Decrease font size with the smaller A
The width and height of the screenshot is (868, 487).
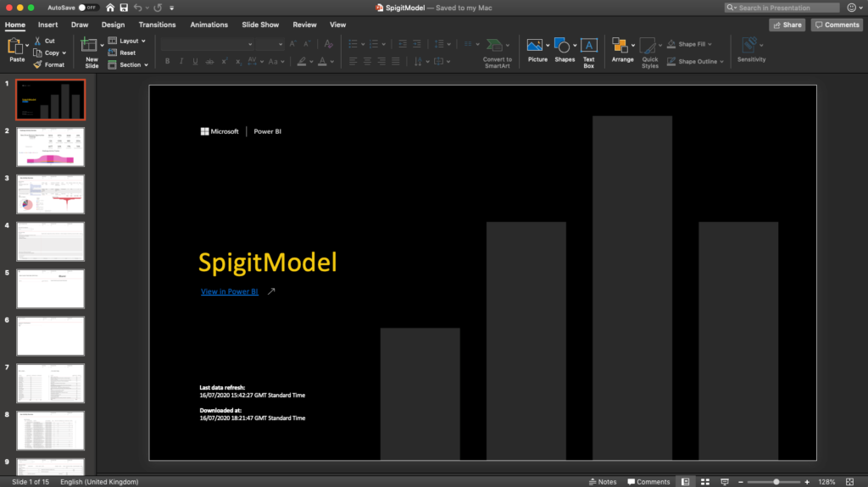coord(307,44)
